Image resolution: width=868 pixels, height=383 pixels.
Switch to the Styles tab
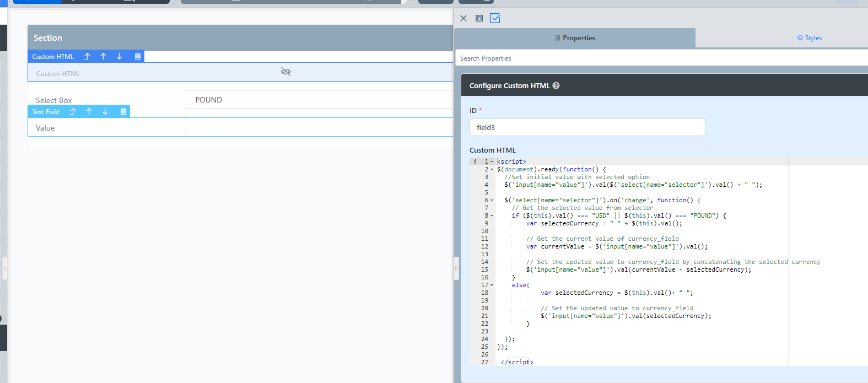[809, 38]
